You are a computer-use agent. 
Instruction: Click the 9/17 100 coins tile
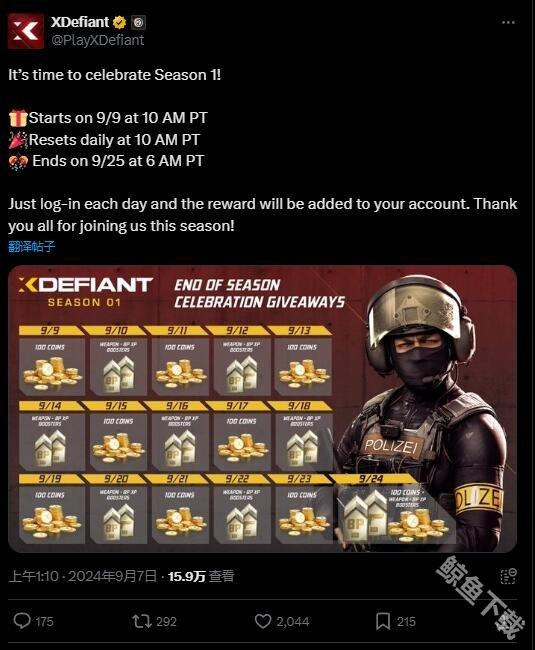[x=242, y=435]
